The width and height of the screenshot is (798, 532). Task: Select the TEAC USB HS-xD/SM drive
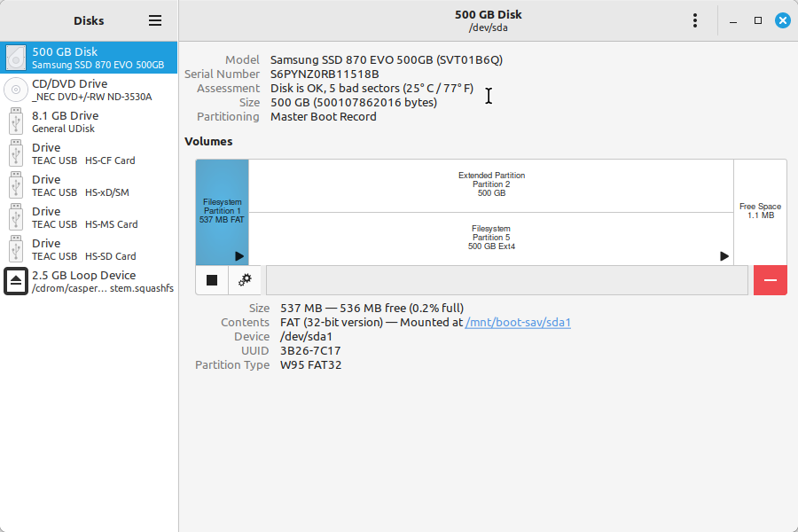pos(89,186)
